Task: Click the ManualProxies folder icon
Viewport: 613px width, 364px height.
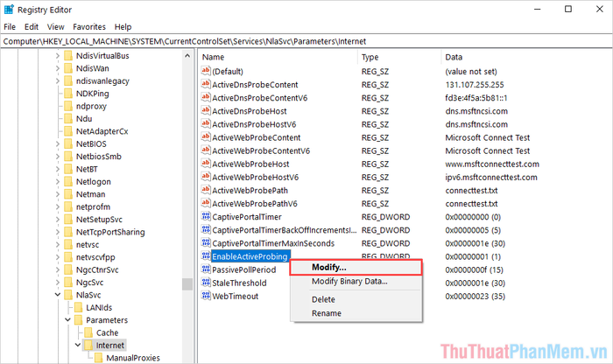Action: (x=98, y=358)
